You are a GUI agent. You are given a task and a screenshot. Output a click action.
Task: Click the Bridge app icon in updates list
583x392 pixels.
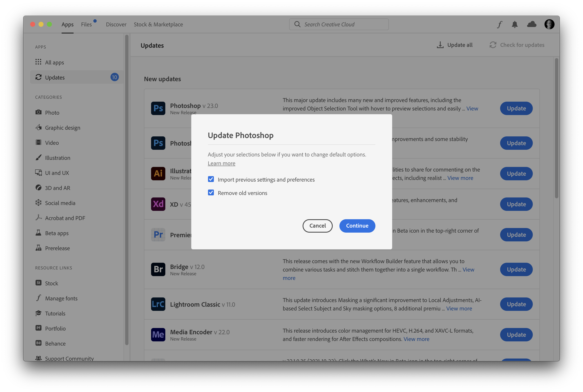coord(158,269)
